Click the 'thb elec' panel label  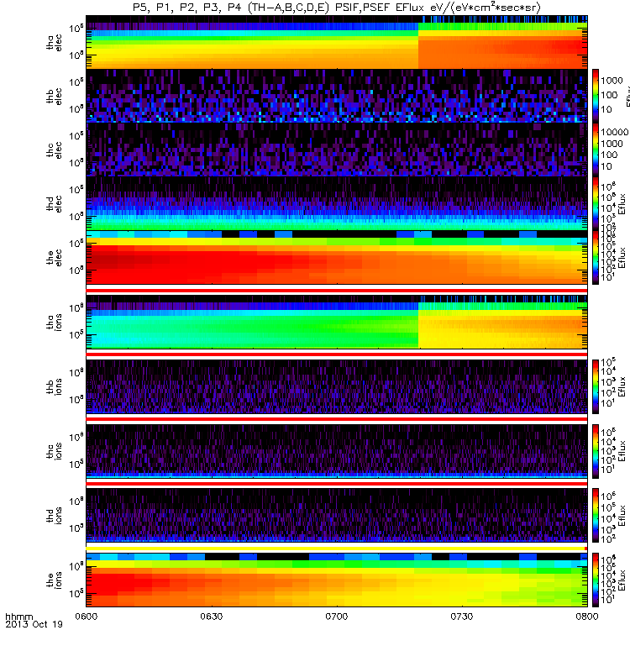54,96
